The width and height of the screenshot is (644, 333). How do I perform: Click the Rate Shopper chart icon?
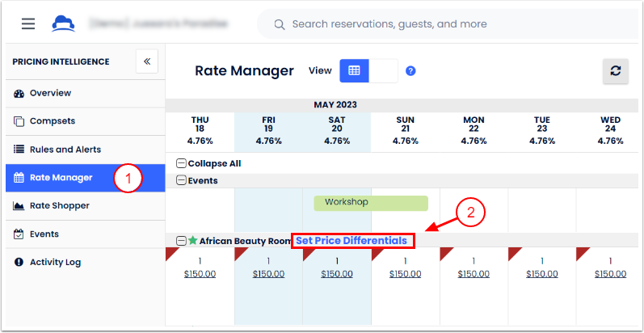pyautogui.click(x=19, y=206)
